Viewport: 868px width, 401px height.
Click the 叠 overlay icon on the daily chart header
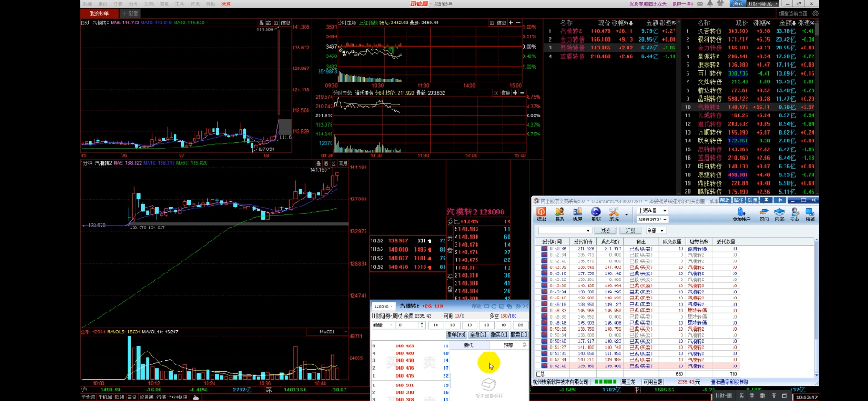click(x=260, y=23)
